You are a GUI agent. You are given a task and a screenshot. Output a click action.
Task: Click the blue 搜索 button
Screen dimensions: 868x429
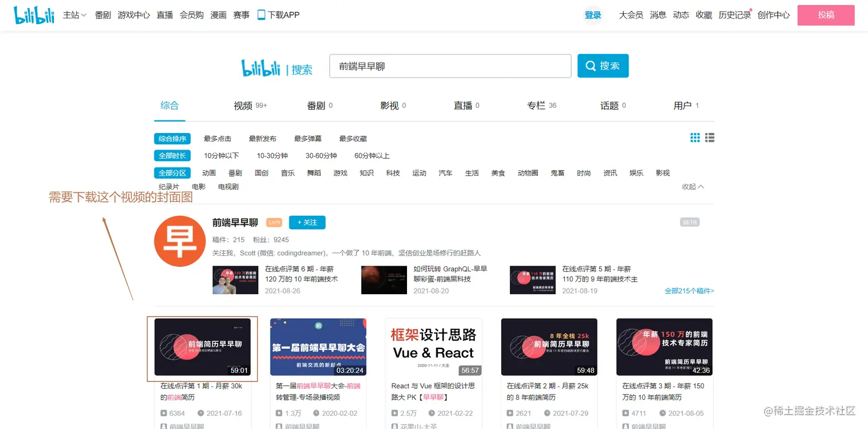[603, 66]
